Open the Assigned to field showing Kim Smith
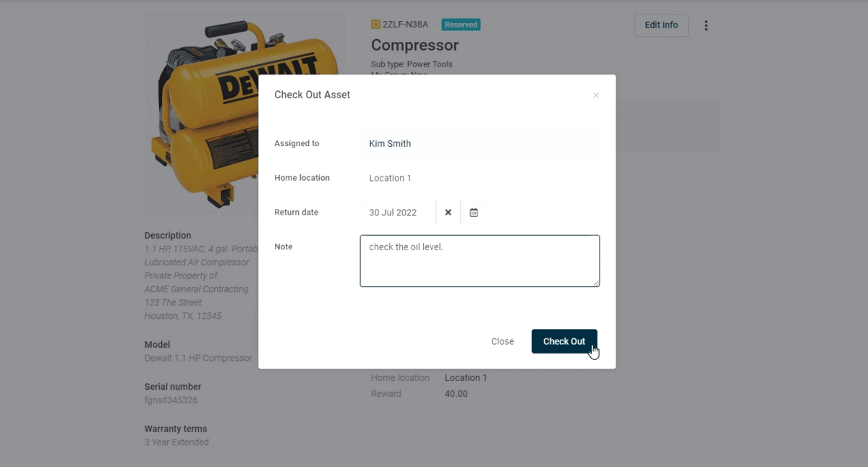This screenshot has height=467, width=868. click(x=480, y=144)
